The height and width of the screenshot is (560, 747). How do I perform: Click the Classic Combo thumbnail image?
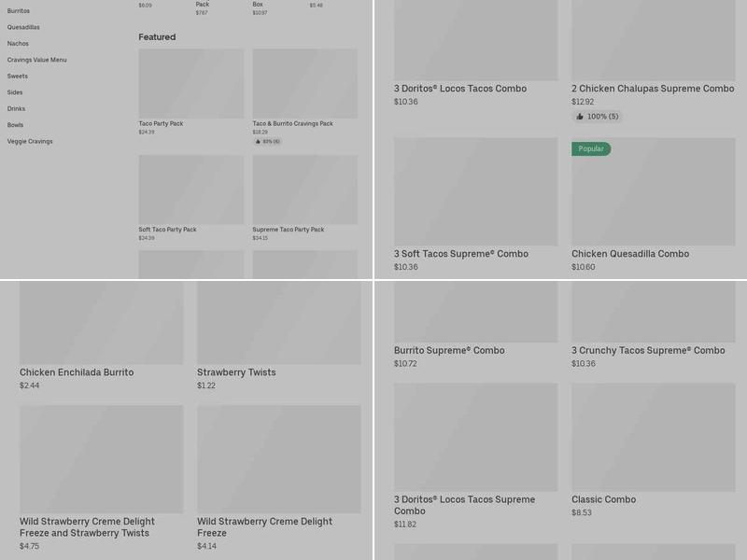click(653, 437)
